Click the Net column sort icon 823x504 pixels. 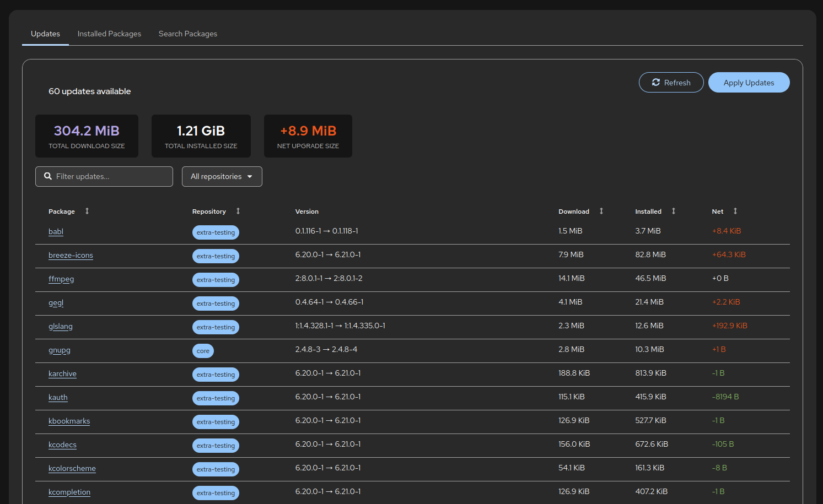pos(735,211)
